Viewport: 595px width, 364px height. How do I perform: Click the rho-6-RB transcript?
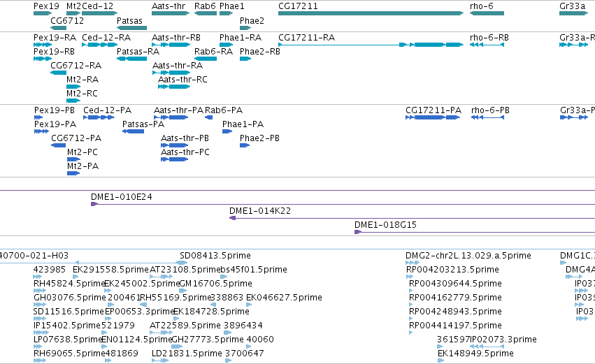point(487,45)
